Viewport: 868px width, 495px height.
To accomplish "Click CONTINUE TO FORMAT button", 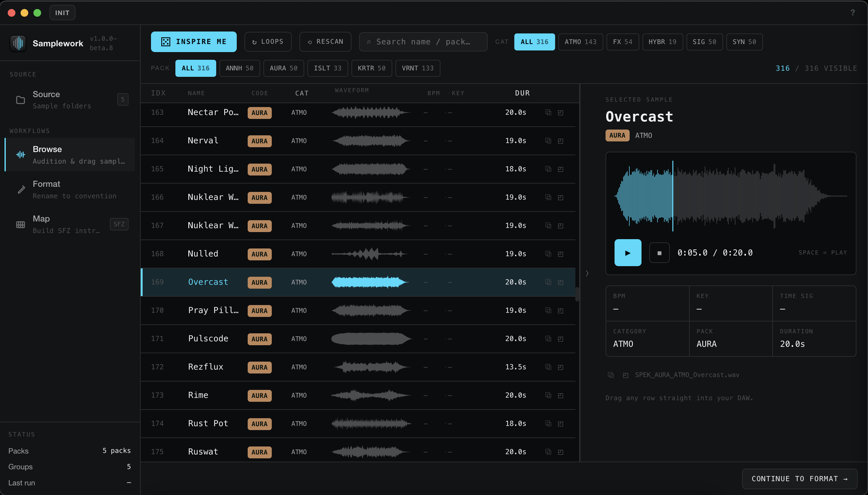I will tap(799, 479).
